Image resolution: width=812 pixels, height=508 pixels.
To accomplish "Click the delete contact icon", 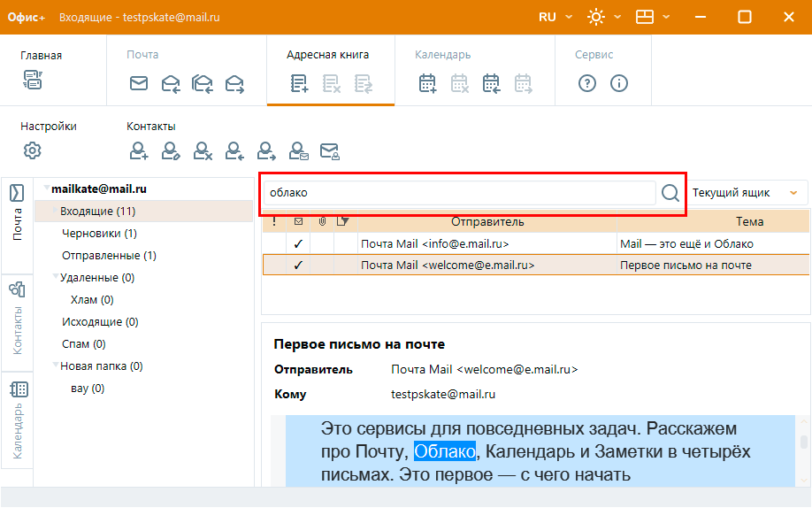I will (x=203, y=151).
